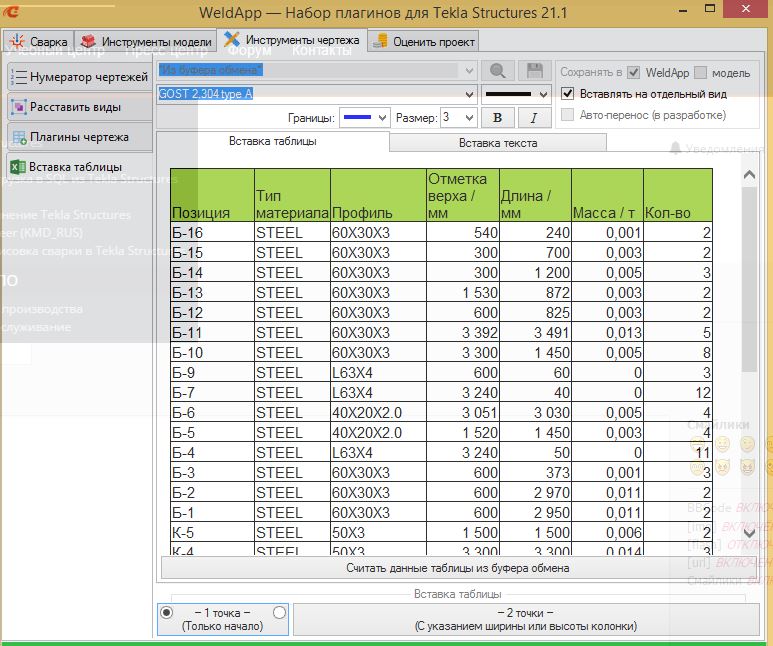Uncheck the WeldApp save checkbox
Image resolution: width=773 pixels, height=646 pixels.
click(x=634, y=73)
